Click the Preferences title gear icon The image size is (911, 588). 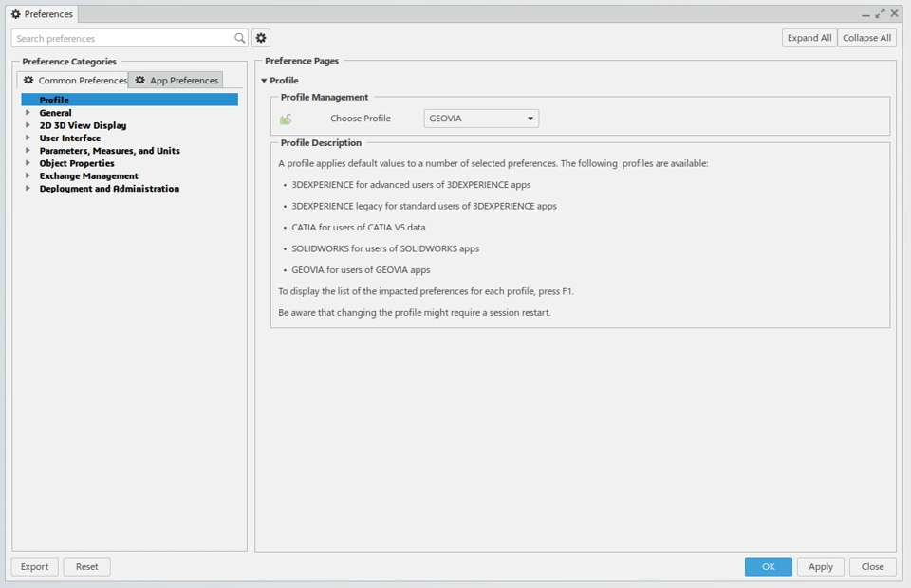pos(16,14)
